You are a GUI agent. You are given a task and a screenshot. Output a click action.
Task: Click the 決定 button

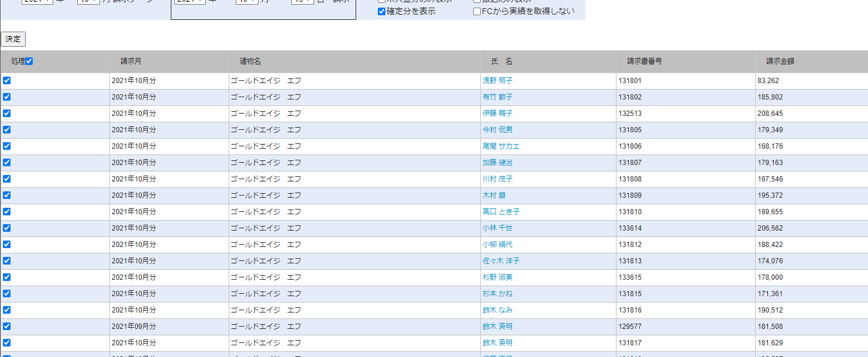[x=13, y=39]
